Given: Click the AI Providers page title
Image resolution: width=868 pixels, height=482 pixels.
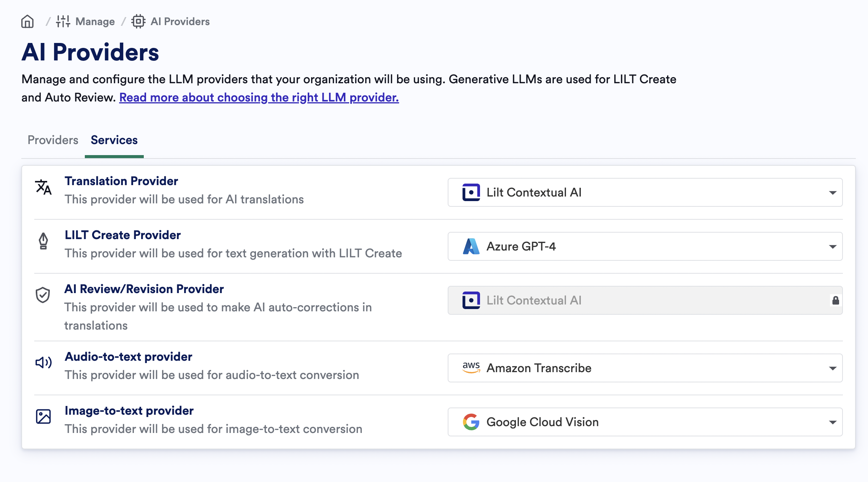Looking at the screenshot, I should click(x=90, y=52).
